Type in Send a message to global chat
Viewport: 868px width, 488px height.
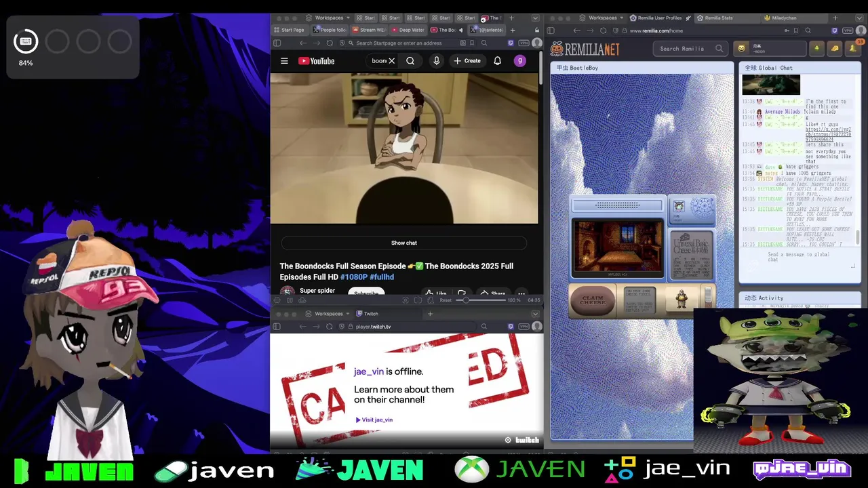799,258
